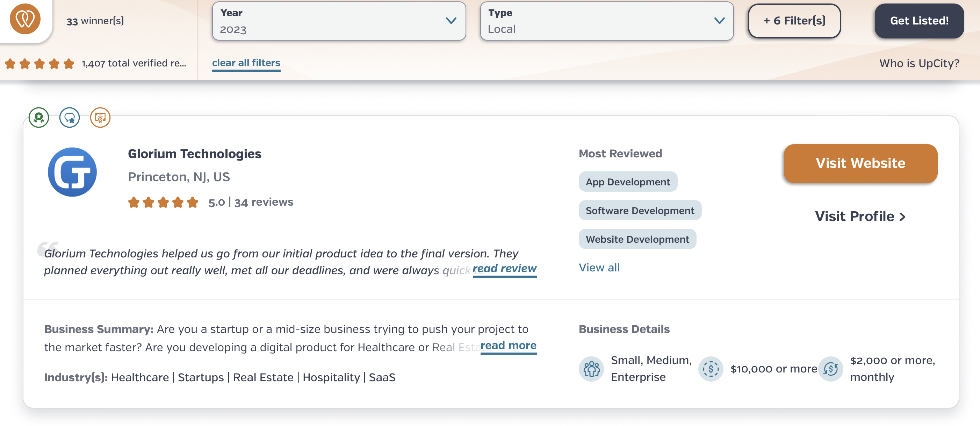This screenshot has height=426, width=980.
Task: Select the App Development tag
Action: pos(628,182)
